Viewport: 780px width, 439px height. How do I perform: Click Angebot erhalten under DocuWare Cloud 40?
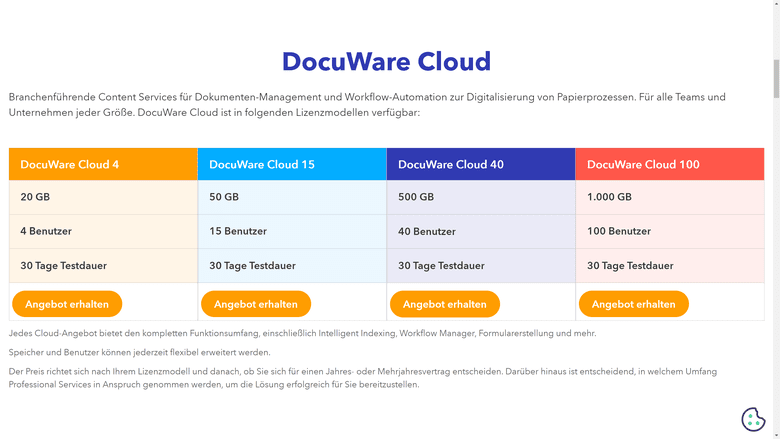[x=445, y=304]
